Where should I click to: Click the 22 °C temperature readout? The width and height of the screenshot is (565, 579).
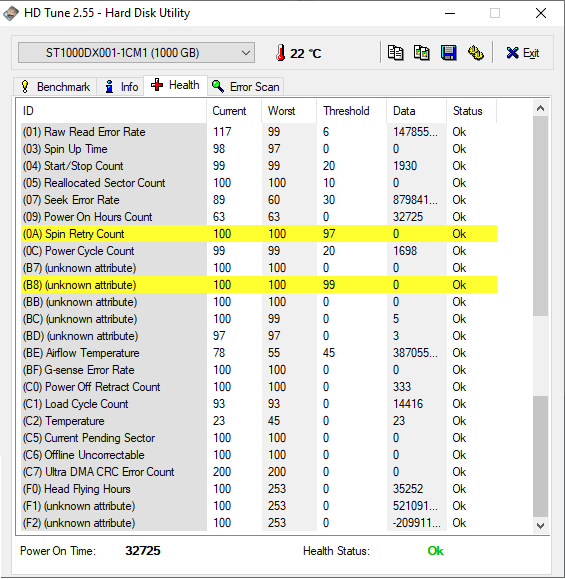coord(305,54)
